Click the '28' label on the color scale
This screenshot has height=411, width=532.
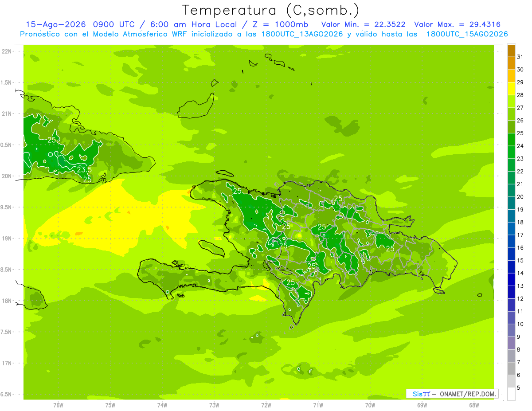tap(520, 94)
